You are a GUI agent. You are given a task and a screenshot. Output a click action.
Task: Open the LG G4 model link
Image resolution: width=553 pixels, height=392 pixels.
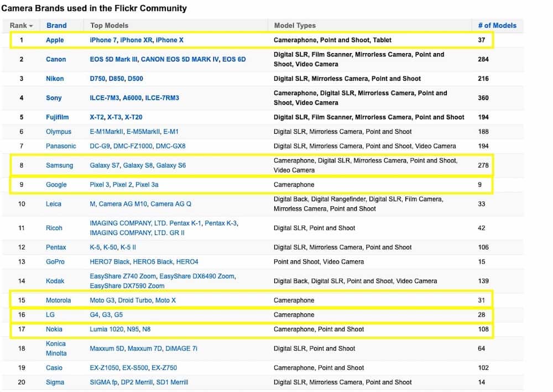[94, 315]
